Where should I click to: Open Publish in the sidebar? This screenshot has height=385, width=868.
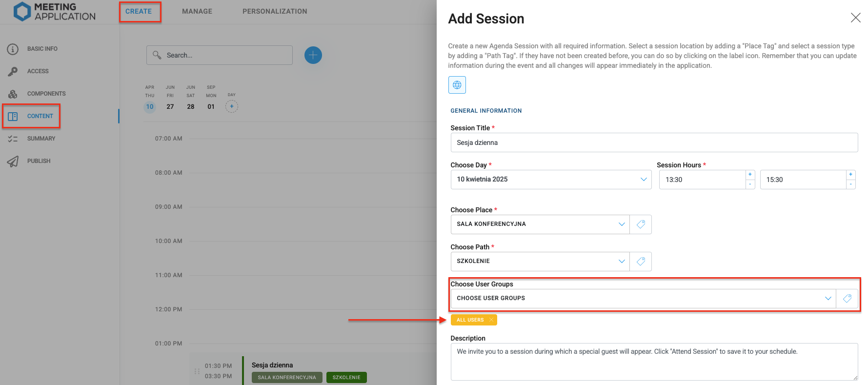click(x=39, y=161)
